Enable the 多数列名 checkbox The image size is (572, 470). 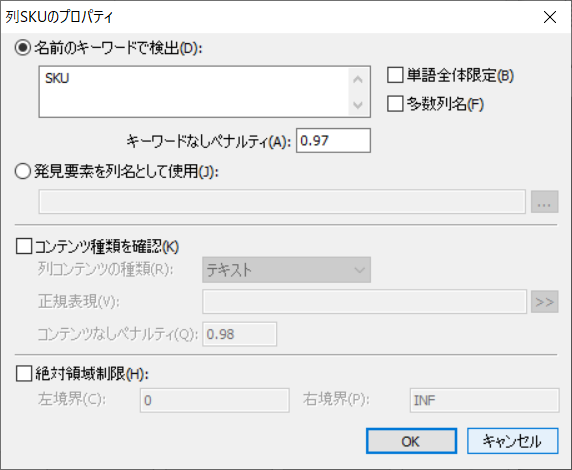(395, 104)
